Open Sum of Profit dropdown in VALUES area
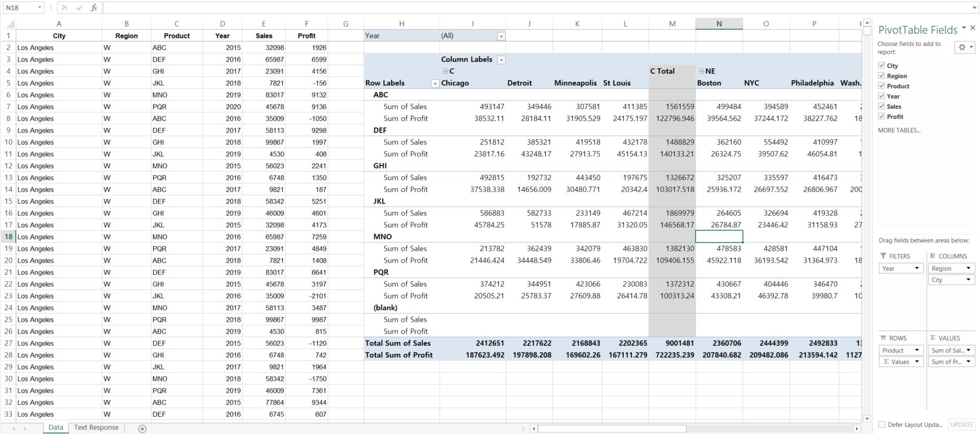This screenshot has width=980, height=434. [968, 362]
